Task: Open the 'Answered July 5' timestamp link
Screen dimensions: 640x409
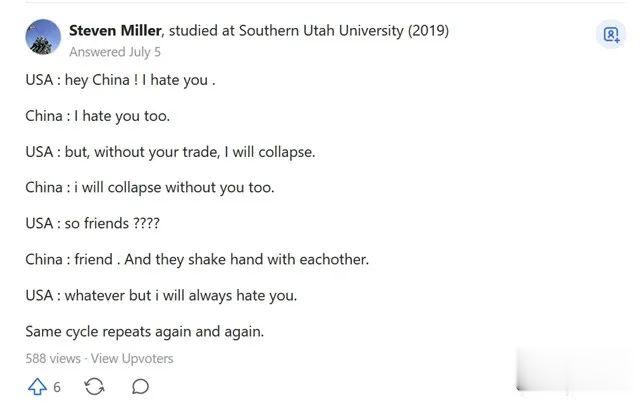Action: [114, 51]
